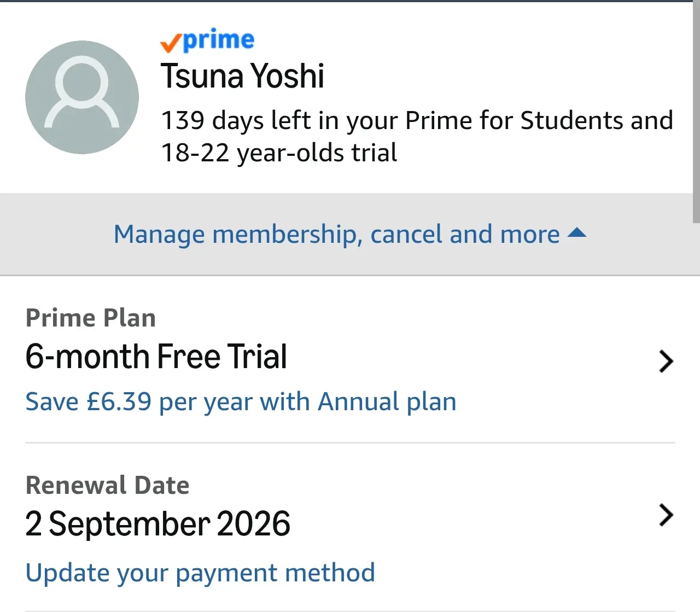The height and width of the screenshot is (612, 700).
Task: Open the Prime Plan chevron arrow
Action: tap(666, 361)
